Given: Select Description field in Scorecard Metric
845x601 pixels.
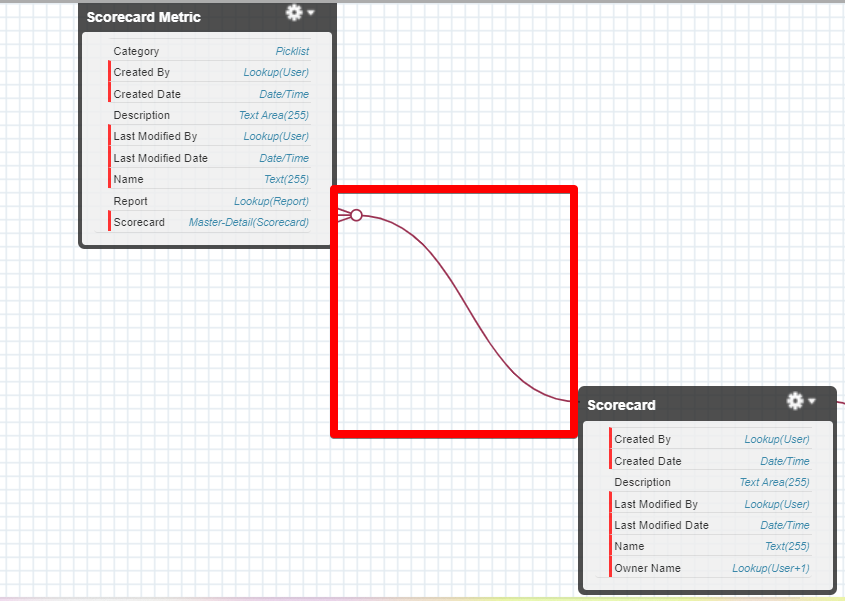Looking at the screenshot, I should [210, 115].
